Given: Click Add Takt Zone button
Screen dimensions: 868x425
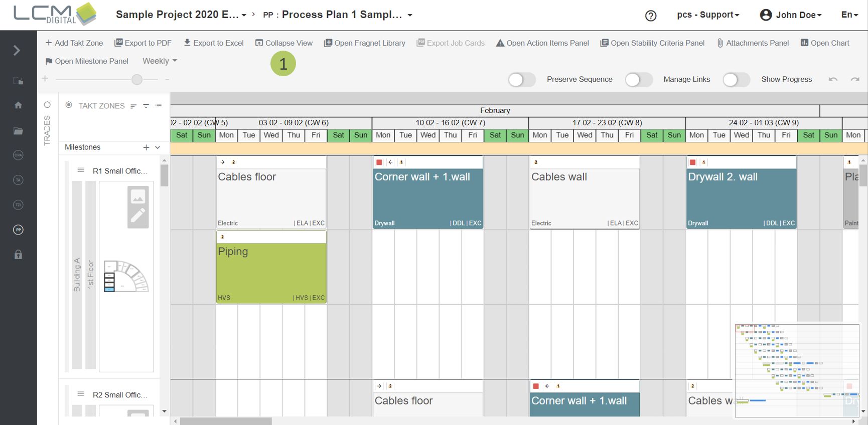Looking at the screenshot, I should tap(74, 43).
